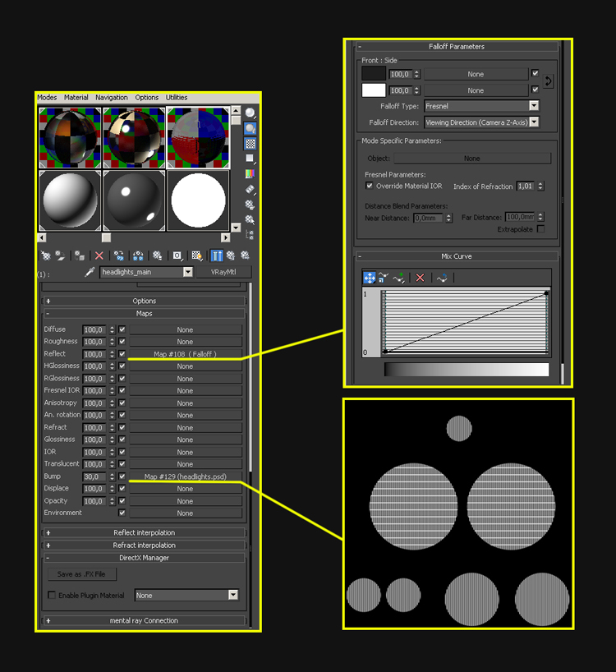The image size is (616, 672).
Task: Toggle the checkered Background icon on the side toolbar
Action: 250,143
